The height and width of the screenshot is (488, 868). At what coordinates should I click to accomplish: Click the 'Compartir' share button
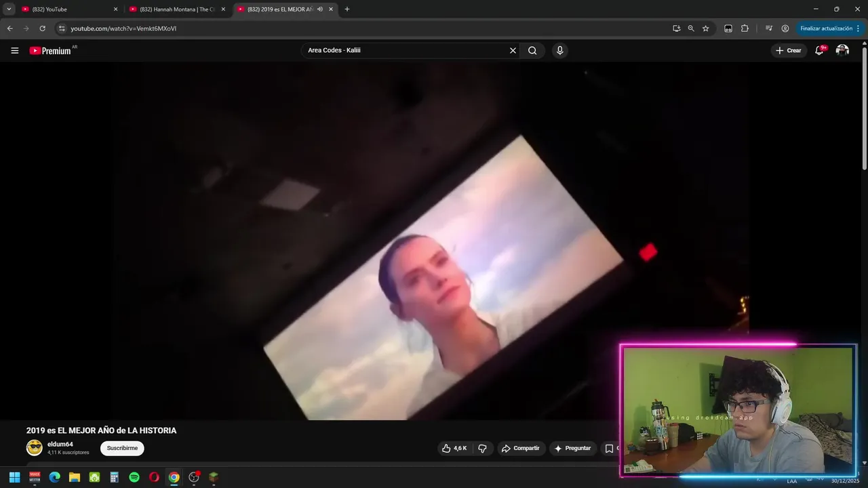[x=521, y=448]
